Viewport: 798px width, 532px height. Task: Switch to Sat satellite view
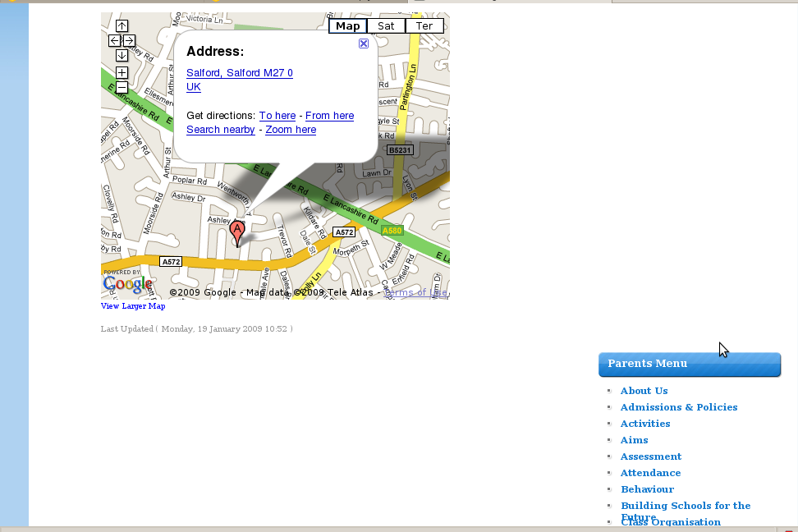pos(386,26)
